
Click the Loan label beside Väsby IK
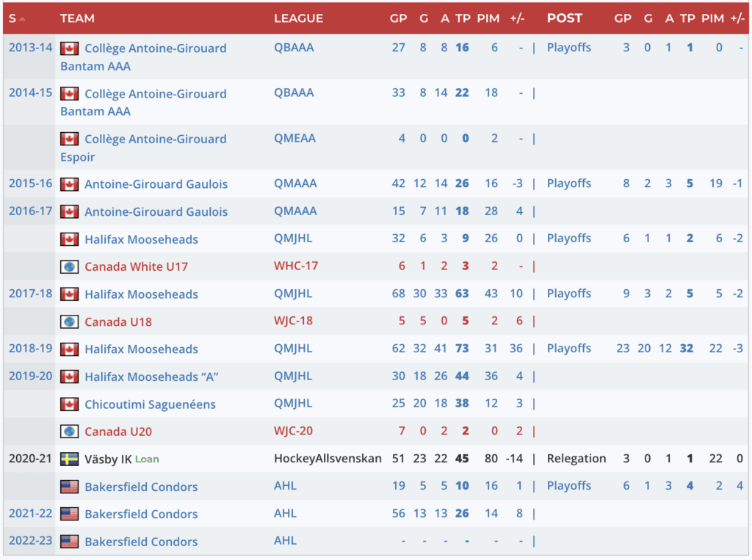147,459
